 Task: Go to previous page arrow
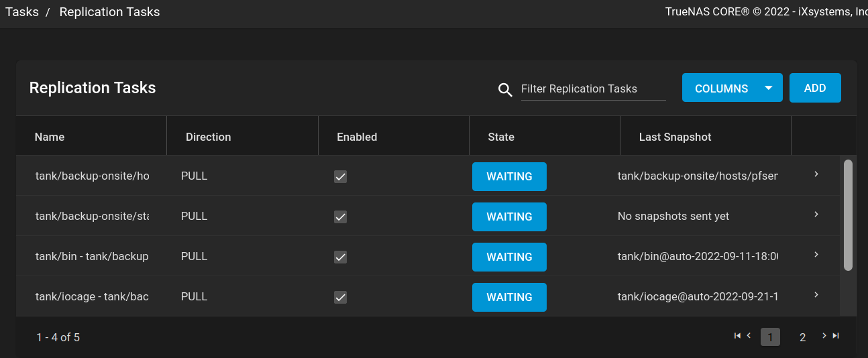(749, 336)
